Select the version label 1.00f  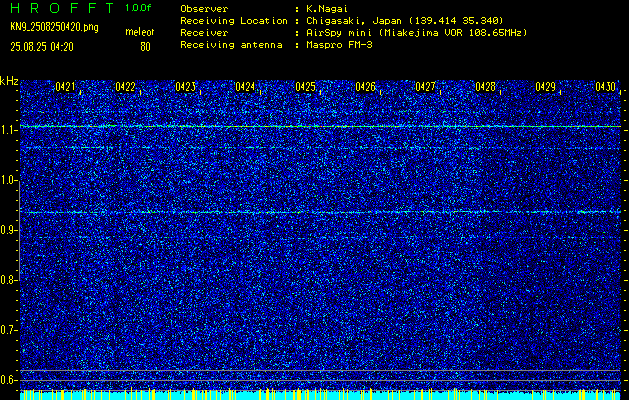(138, 8)
